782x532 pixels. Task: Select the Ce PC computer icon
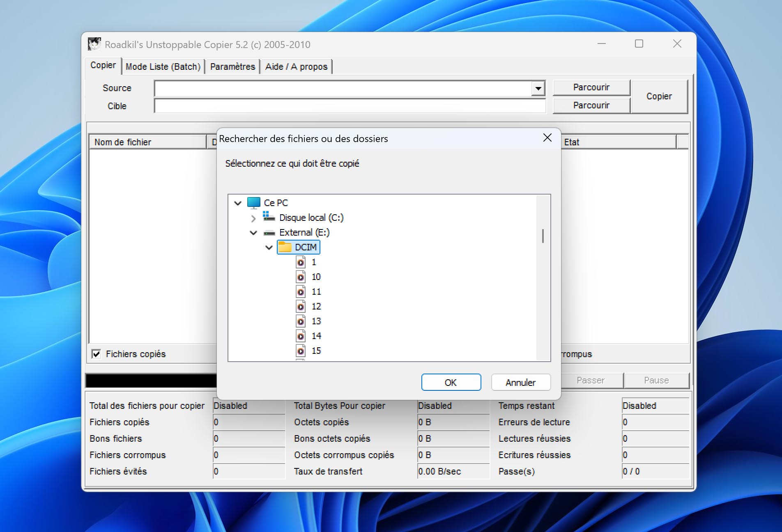tap(254, 203)
